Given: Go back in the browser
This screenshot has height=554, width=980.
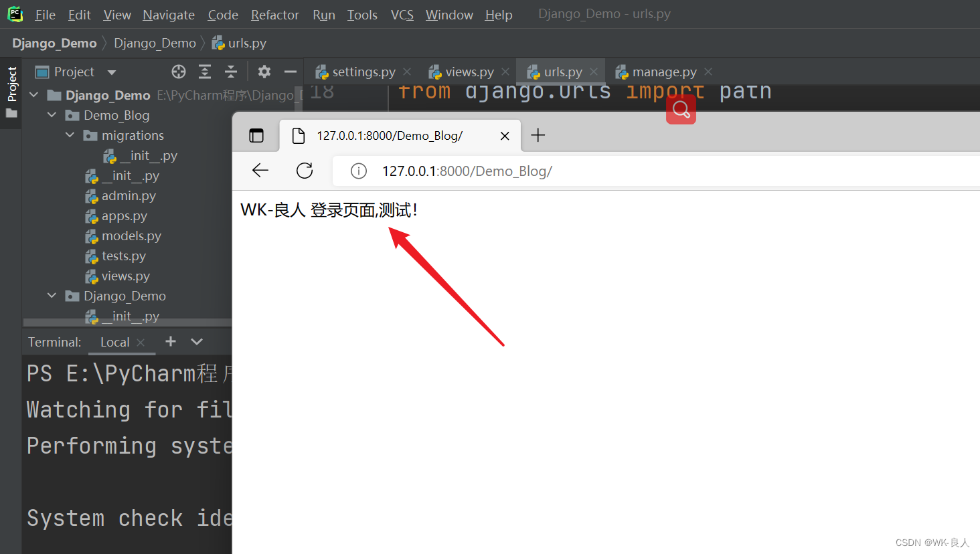Looking at the screenshot, I should point(260,171).
